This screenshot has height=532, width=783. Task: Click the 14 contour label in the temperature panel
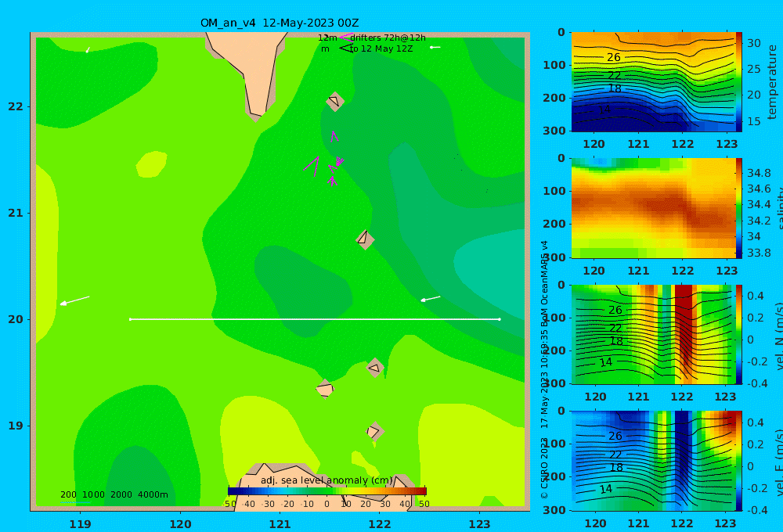604,110
